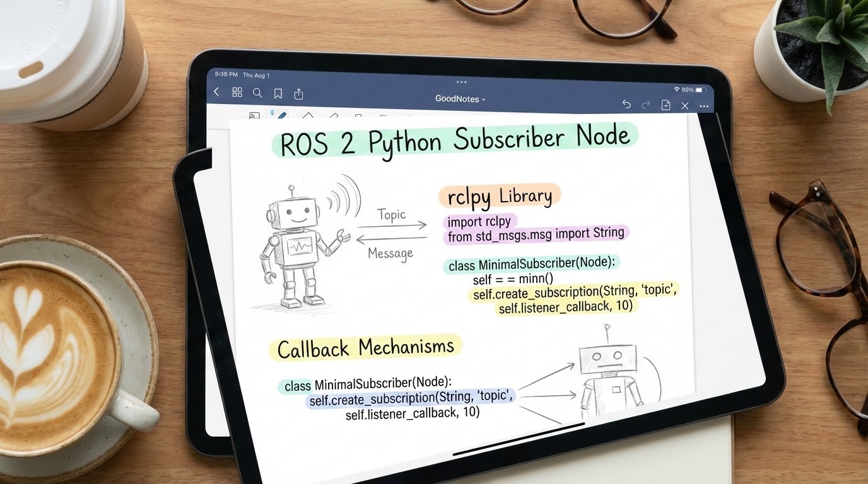The width and height of the screenshot is (868, 484).
Task: Tap the MinimalSubscriber class line under Callback Mechanisms
Action: pos(368,384)
